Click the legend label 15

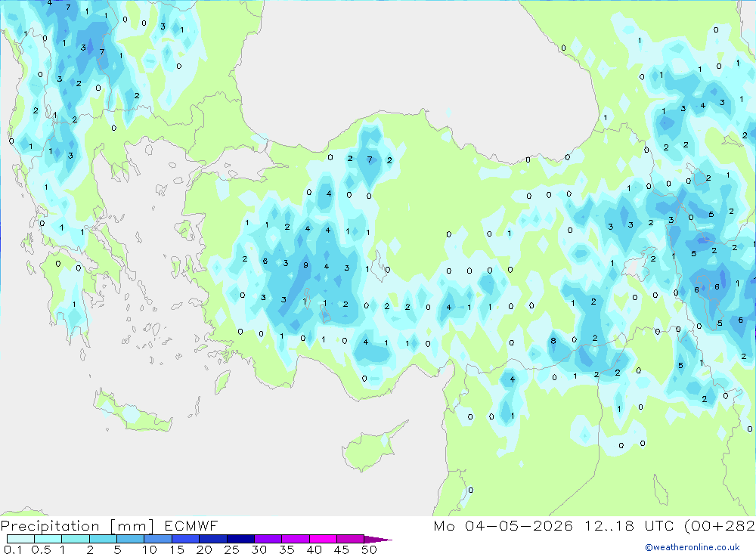[177, 549]
